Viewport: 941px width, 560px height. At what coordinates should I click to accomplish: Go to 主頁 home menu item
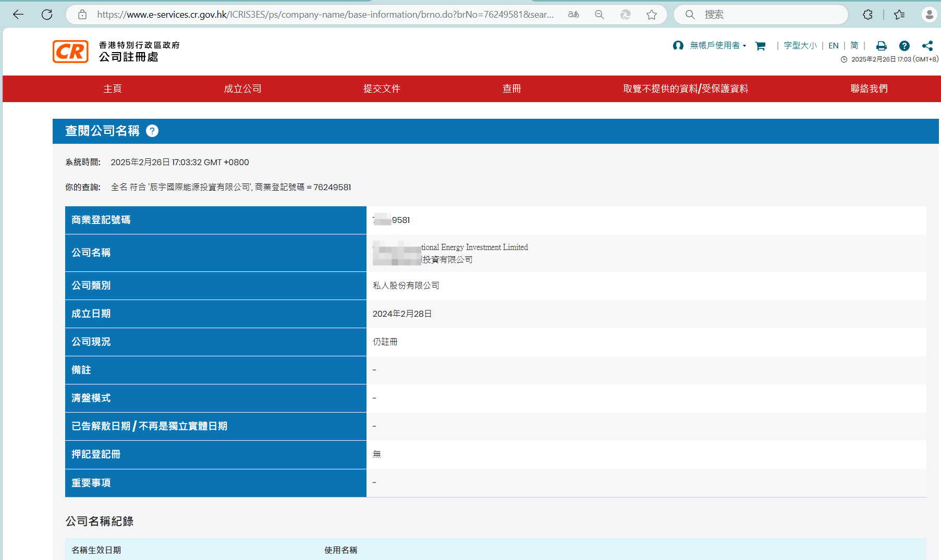pyautogui.click(x=113, y=89)
